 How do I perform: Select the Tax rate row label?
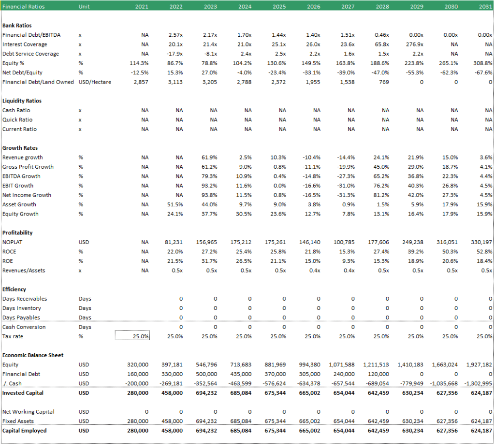click(x=13, y=337)
